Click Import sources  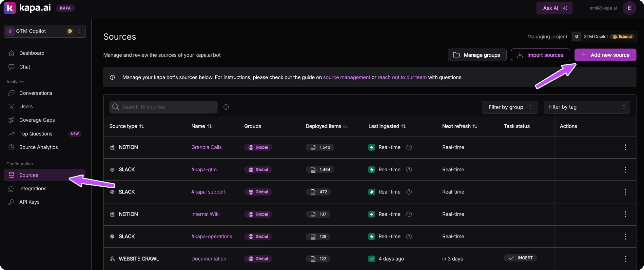(x=540, y=55)
